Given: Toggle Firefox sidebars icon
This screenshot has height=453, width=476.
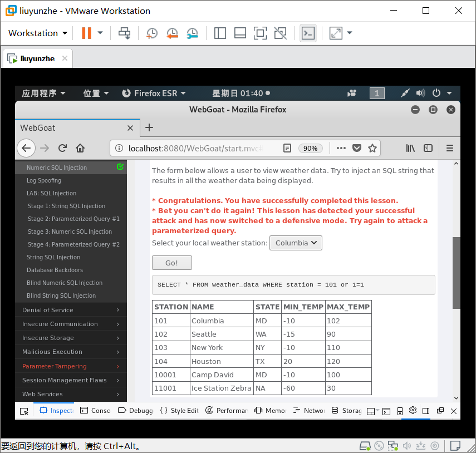Looking at the screenshot, I should click(428, 148).
